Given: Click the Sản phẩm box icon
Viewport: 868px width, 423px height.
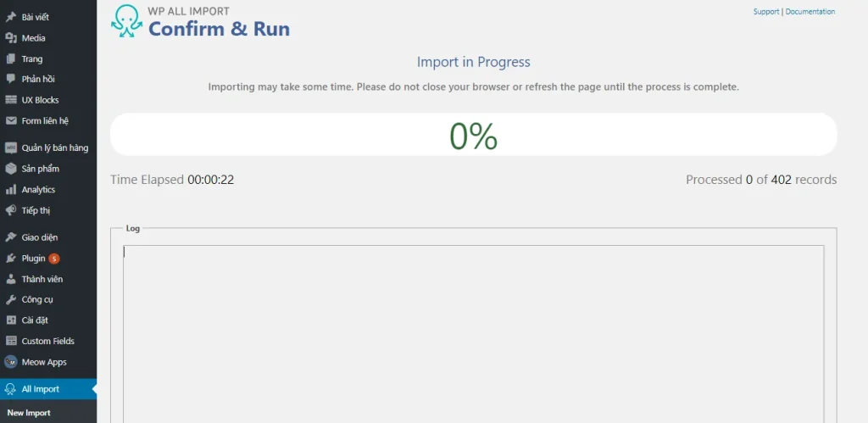Looking at the screenshot, I should pos(10,169).
